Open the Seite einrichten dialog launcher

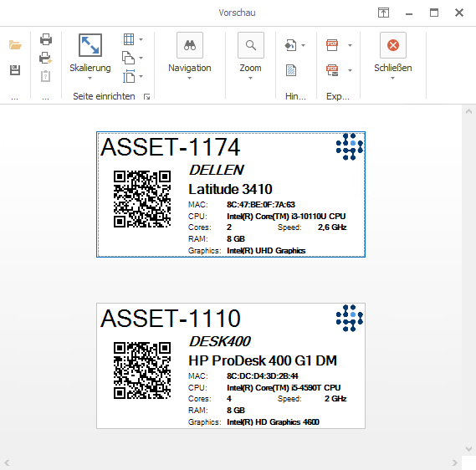(x=147, y=97)
